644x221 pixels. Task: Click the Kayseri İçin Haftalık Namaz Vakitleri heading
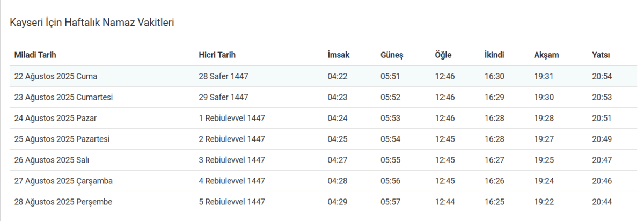click(x=92, y=23)
